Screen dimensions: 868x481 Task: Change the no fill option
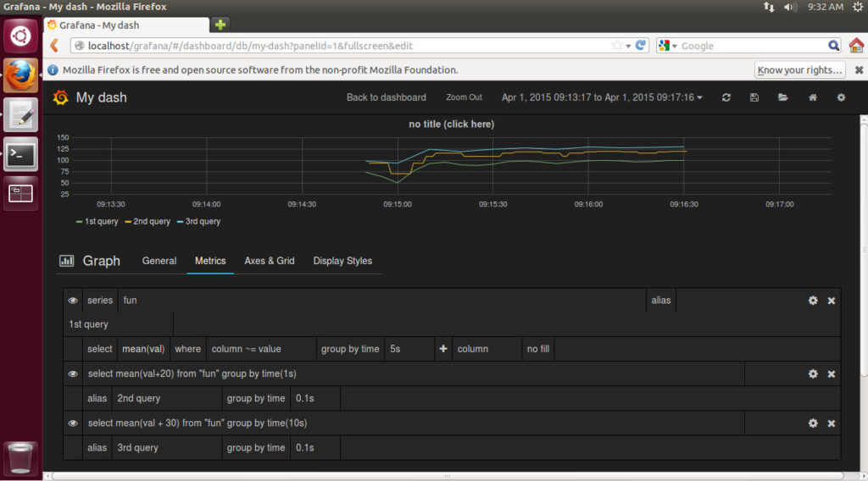tap(538, 349)
